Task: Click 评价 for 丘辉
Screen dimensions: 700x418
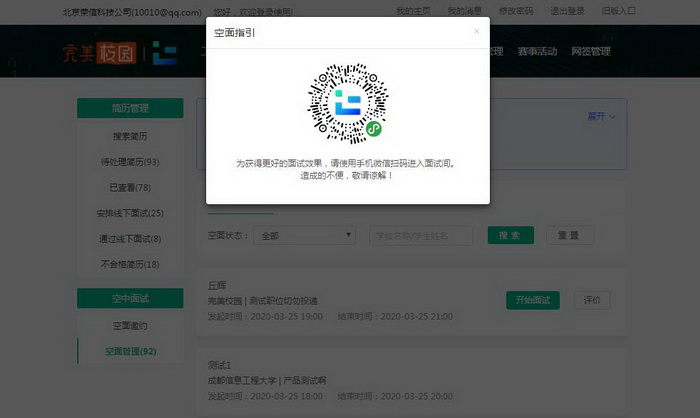Action: pyautogui.click(x=592, y=300)
